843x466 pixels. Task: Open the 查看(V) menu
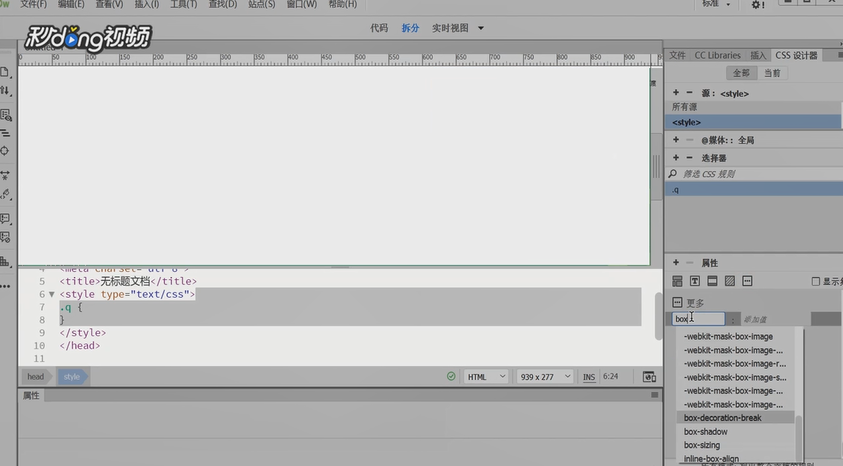click(109, 4)
